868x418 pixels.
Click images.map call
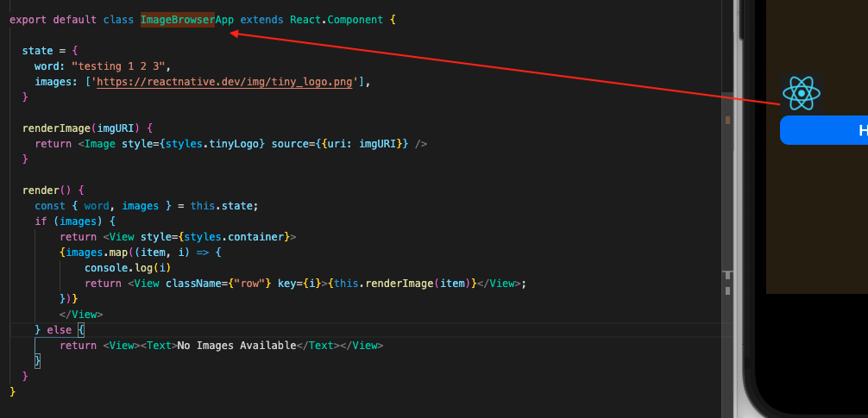(97, 253)
